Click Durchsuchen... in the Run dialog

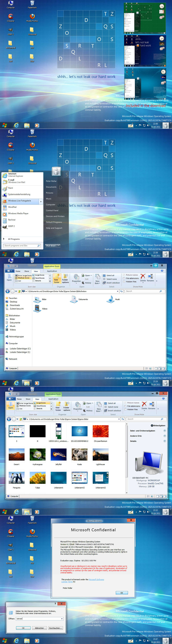coord(55,628)
